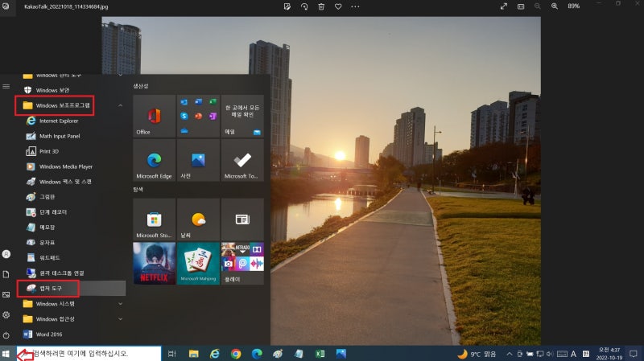Open the power icon in Start sidebar
644x361 pixels.
click(x=6, y=335)
